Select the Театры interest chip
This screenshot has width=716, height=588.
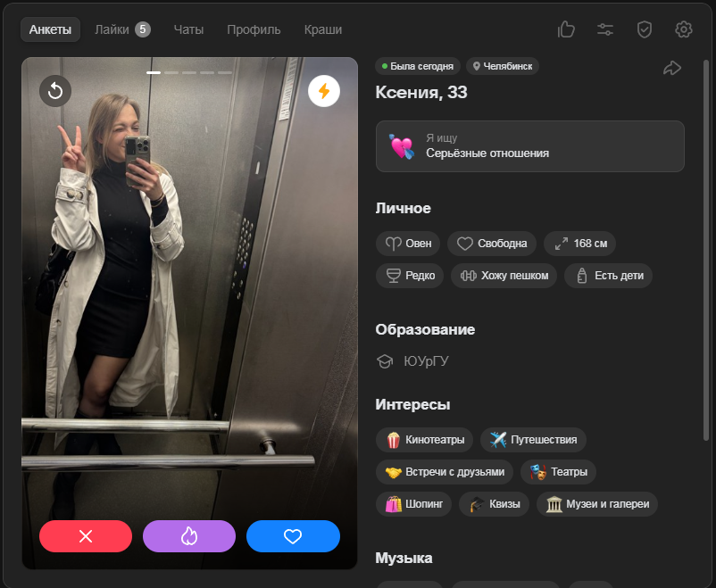(558, 472)
